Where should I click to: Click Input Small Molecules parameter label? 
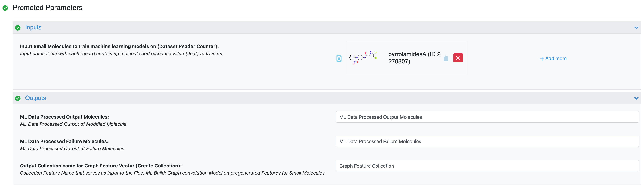tap(119, 46)
